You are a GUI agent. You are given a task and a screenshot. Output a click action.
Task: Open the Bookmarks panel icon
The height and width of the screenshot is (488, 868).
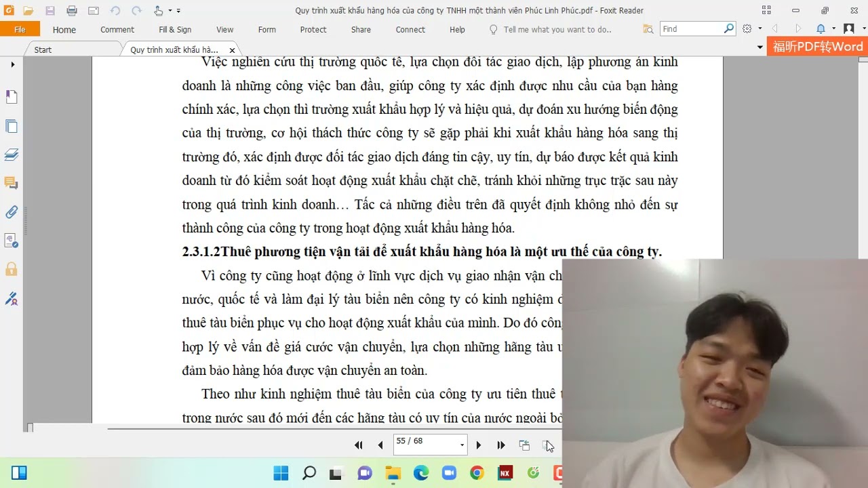tap(12, 97)
